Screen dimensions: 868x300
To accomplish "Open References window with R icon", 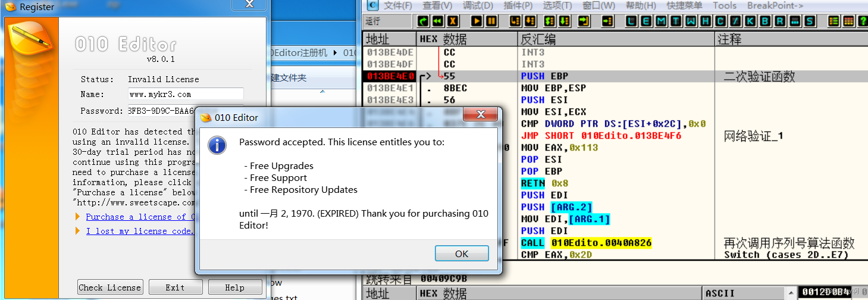I will click(x=781, y=21).
